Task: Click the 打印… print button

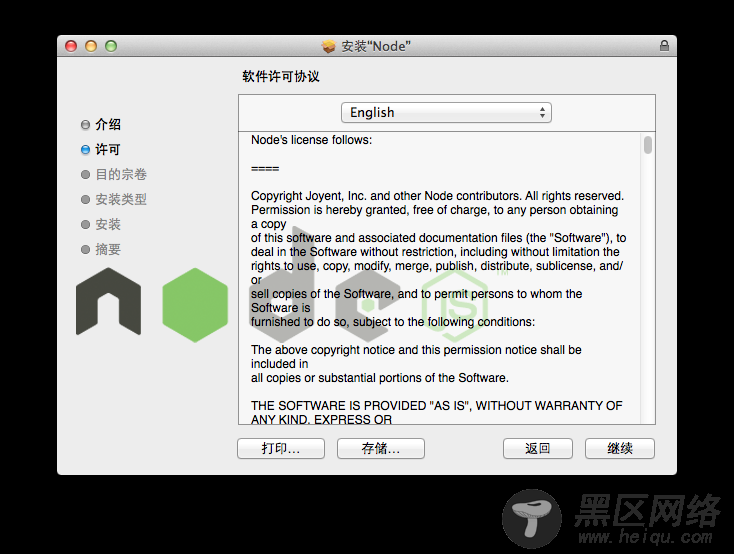Action: (x=281, y=449)
